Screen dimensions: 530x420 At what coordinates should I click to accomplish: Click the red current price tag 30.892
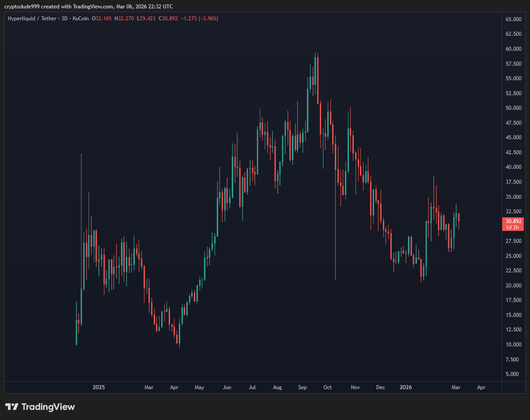point(514,221)
